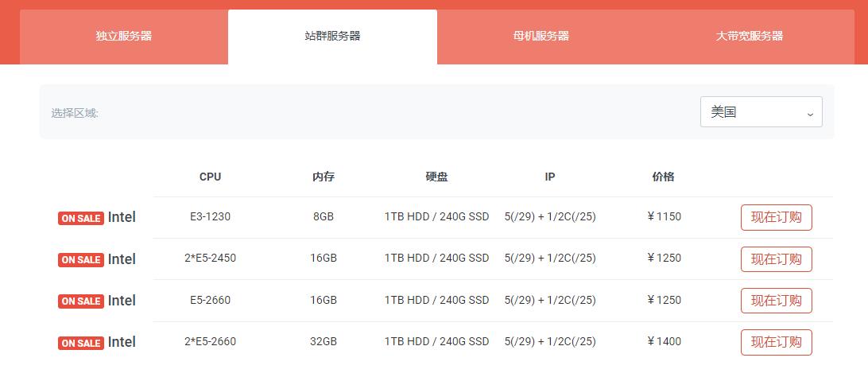Select the 硬盘 column header
Viewport: 868px width, 381px height.
(x=436, y=177)
